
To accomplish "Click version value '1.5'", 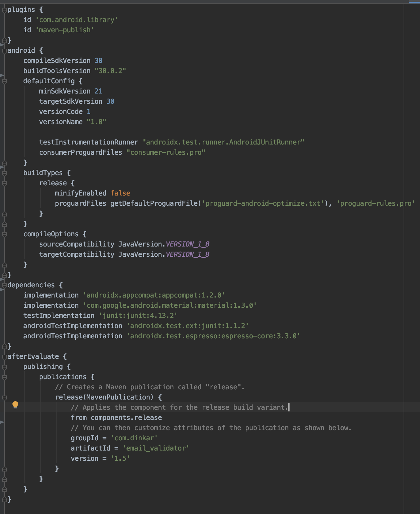I will [120, 458].
